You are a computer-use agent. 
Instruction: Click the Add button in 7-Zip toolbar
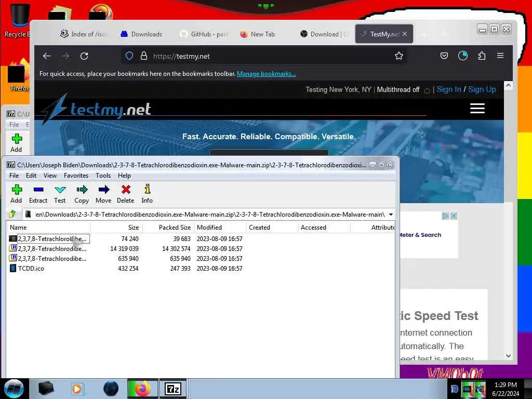pos(16,194)
